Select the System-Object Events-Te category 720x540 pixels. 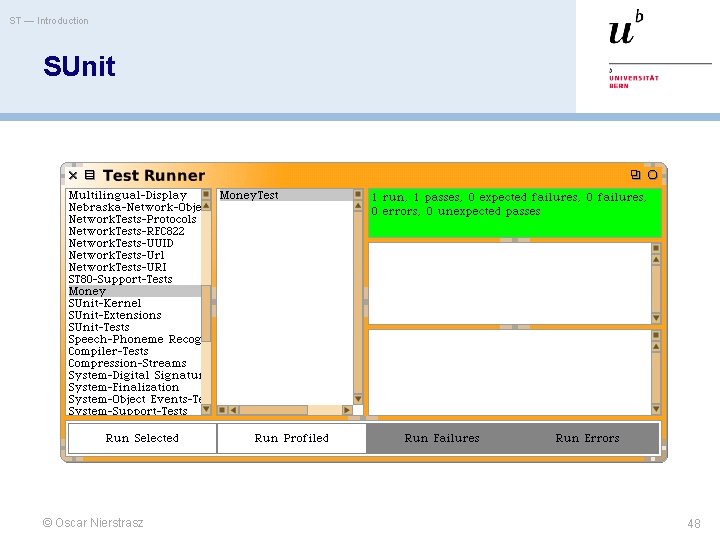(x=134, y=399)
